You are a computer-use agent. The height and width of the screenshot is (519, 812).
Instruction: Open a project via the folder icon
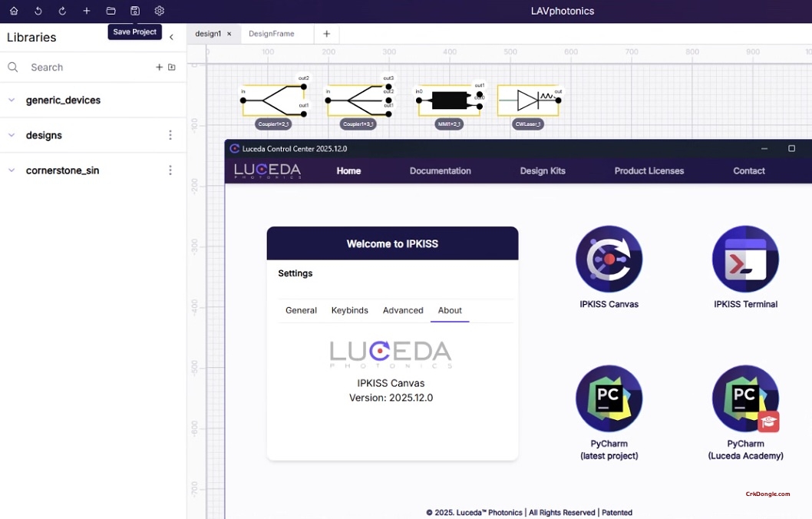(x=111, y=11)
